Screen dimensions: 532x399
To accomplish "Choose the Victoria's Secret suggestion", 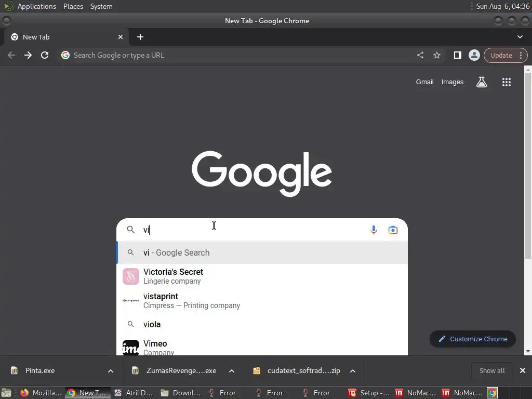I will pos(262,276).
